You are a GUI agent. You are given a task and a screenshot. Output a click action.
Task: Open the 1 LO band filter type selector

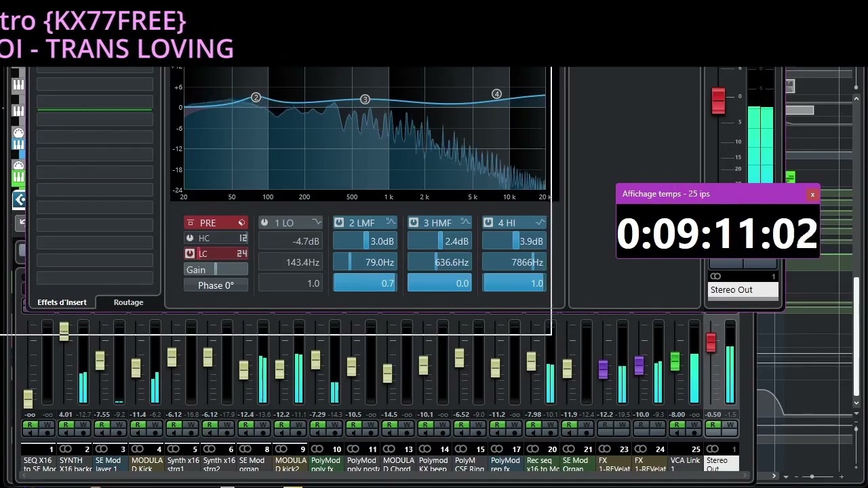(x=316, y=222)
